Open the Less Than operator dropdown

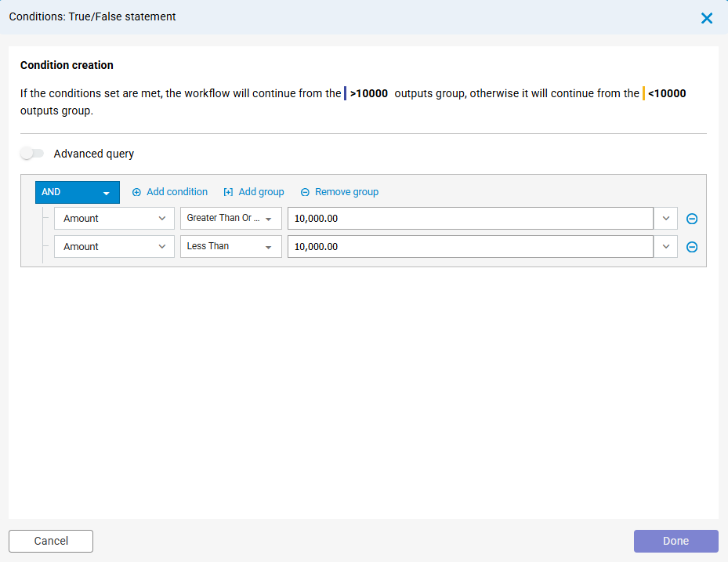coord(230,246)
